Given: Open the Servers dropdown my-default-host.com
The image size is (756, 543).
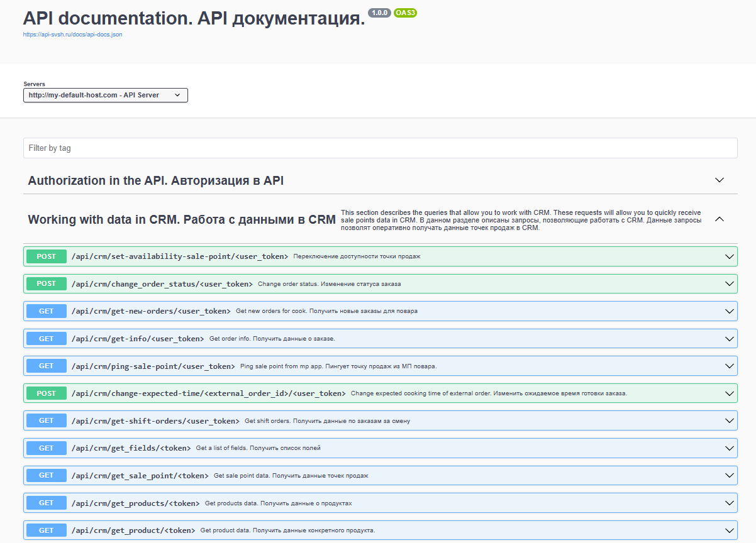Looking at the screenshot, I should coord(106,95).
